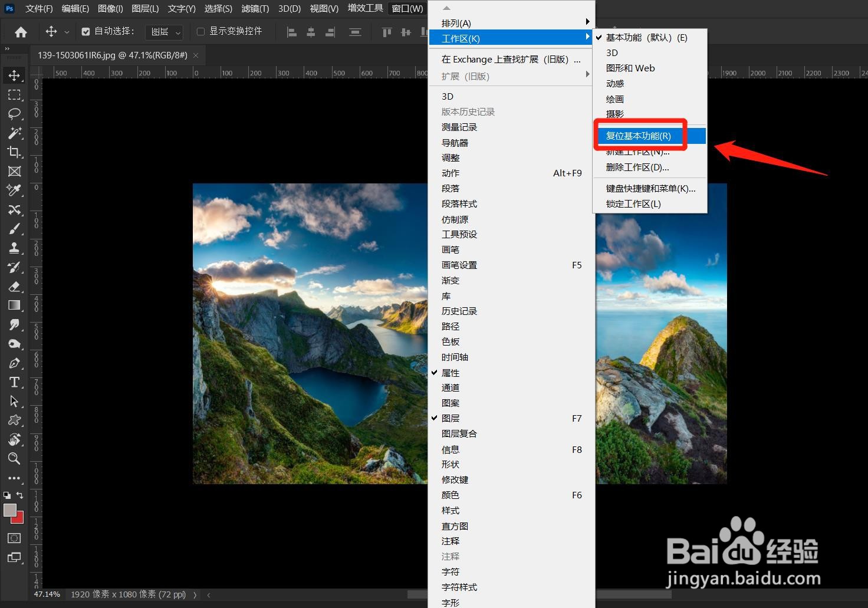The image size is (868, 608).
Task: Open the 滤镜(T) menu
Action: (255, 8)
